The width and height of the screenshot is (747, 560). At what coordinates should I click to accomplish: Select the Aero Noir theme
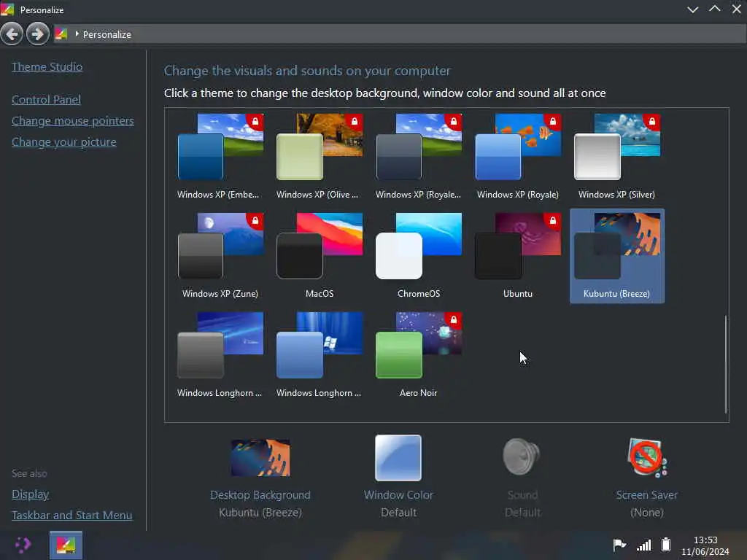[x=418, y=355]
